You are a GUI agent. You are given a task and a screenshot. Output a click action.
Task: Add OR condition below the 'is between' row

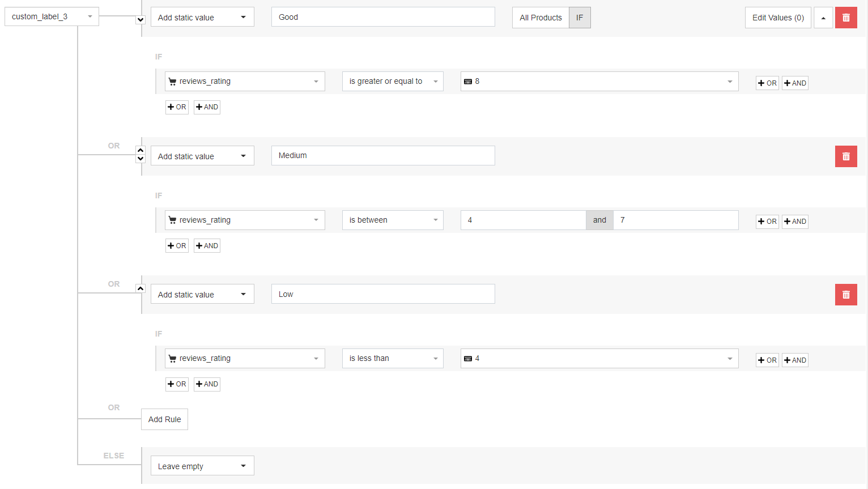tap(177, 246)
